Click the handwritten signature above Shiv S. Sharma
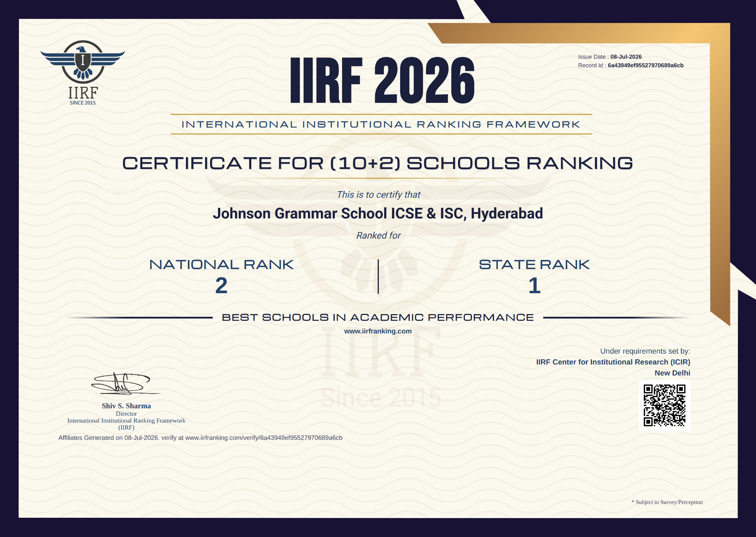Viewport: 756px width, 537px height. point(126,384)
